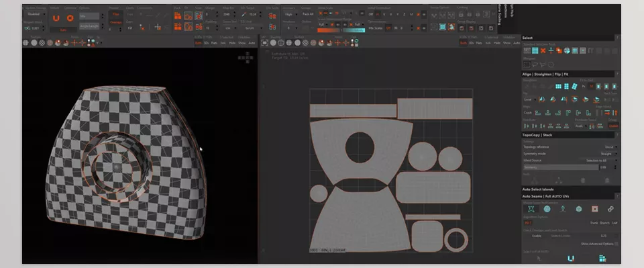The width and height of the screenshot is (644, 268).
Task: Select the chain link auto seams icon
Action: coord(610,209)
